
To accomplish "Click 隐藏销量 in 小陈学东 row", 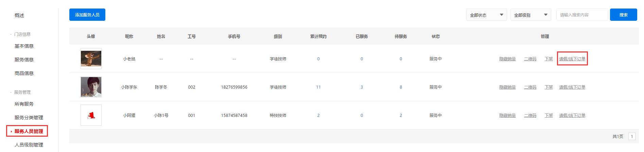I will 507,87.
